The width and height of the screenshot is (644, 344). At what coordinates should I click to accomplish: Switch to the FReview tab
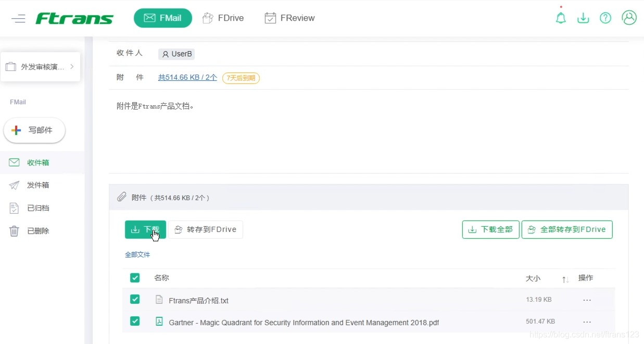[289, 18]
